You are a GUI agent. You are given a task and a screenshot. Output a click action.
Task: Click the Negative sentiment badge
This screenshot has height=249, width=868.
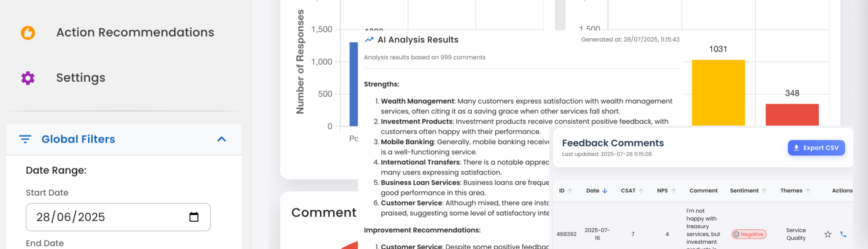[x=749, y=235]
